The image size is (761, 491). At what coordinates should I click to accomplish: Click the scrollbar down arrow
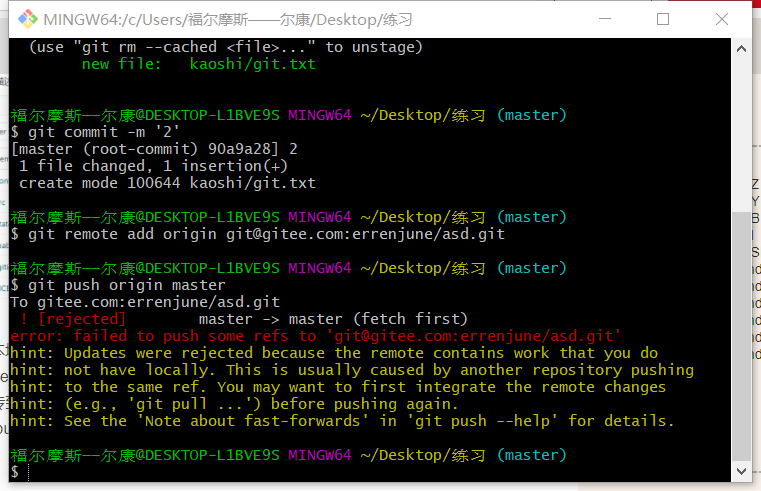[x=741, y=471]
